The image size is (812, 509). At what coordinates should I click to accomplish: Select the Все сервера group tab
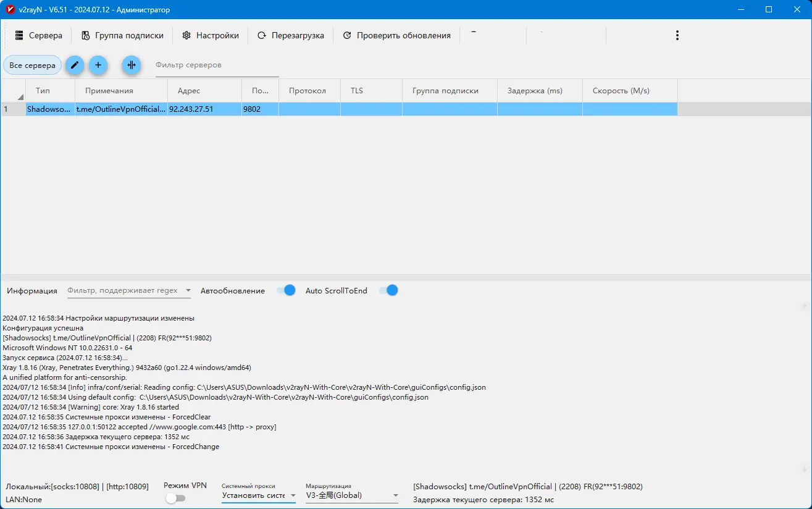[33, 65]
